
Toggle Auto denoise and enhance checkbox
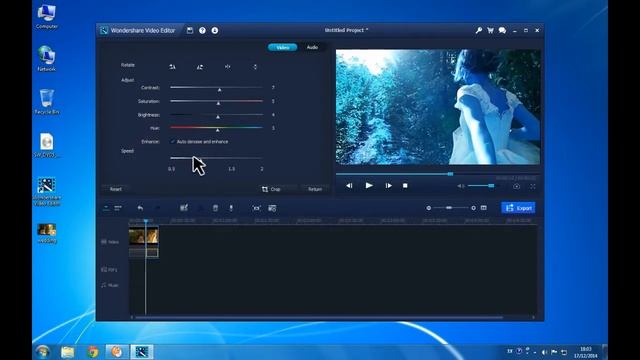click(172, 142)
